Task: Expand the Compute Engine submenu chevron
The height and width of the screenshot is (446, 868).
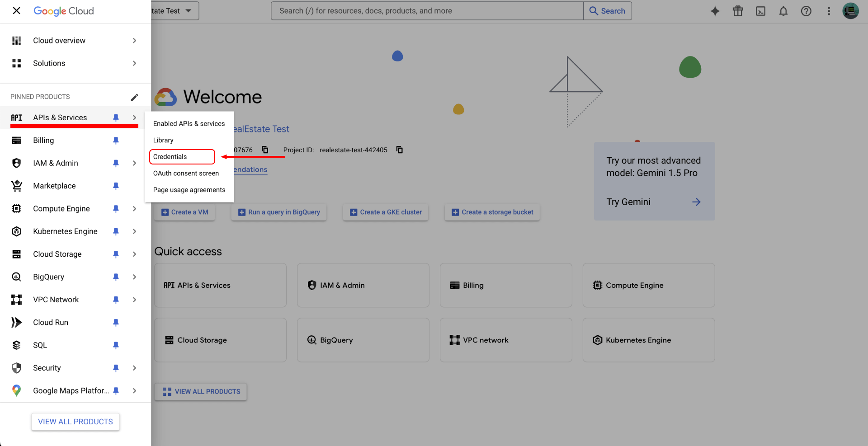Action: pyautogui.click(x=134, y=209)
